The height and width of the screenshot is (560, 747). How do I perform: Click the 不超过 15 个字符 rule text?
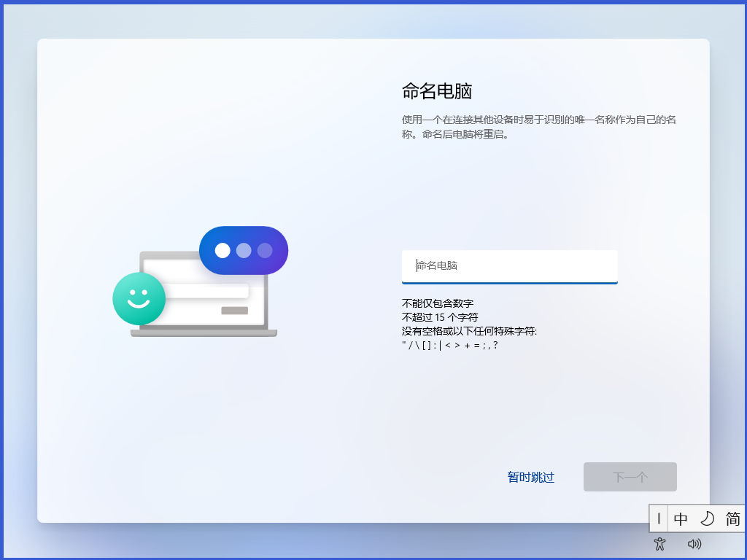pyautogui.click(x=440, y=317)
